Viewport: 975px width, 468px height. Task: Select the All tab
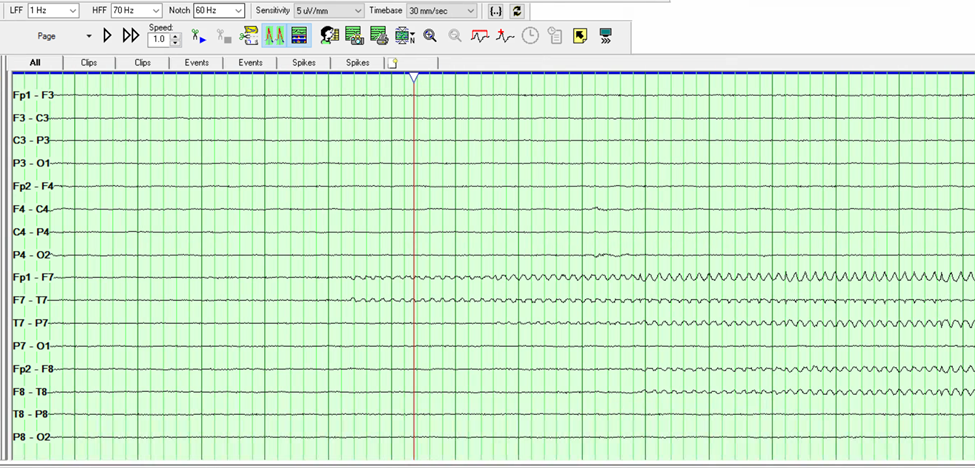(x=35, y=62)
